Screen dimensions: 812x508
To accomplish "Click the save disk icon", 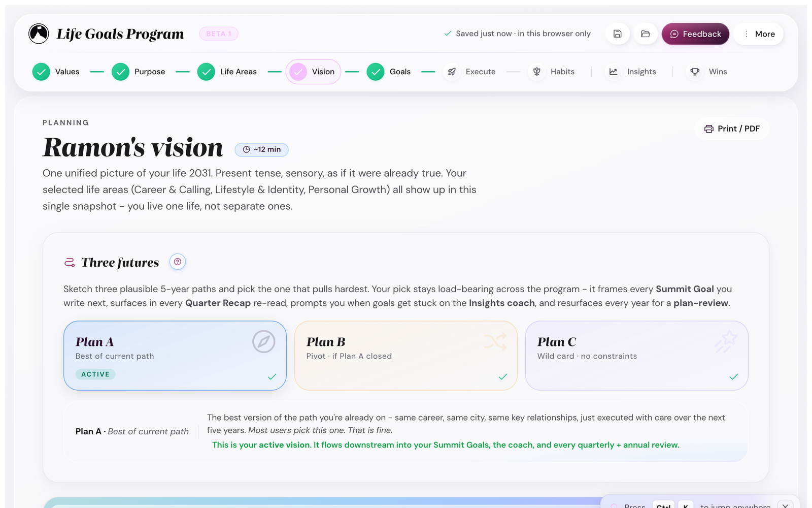I will (618, 34).
